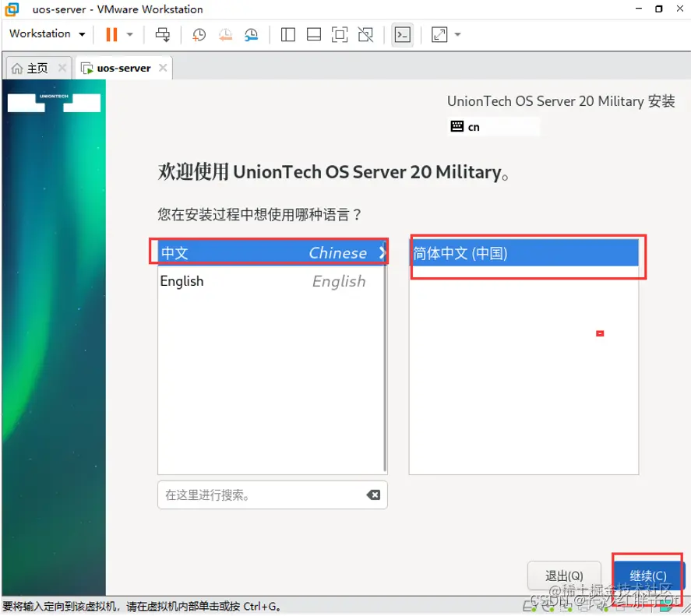Click the 退出(Q) button
The image size is (691, 616).
[x=564, y=576]
